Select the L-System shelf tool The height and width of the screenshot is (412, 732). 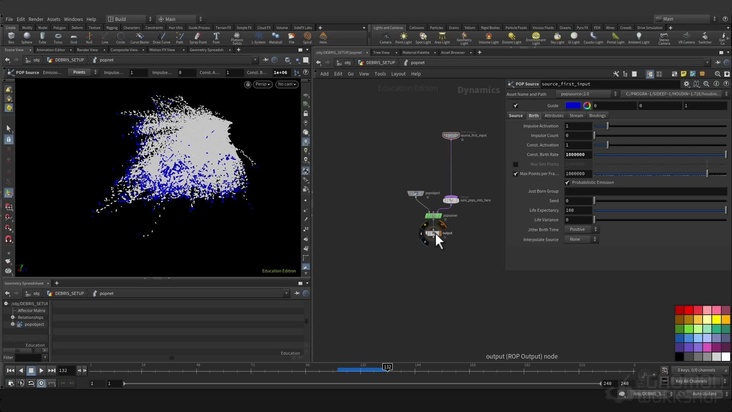tap(259, 37)
